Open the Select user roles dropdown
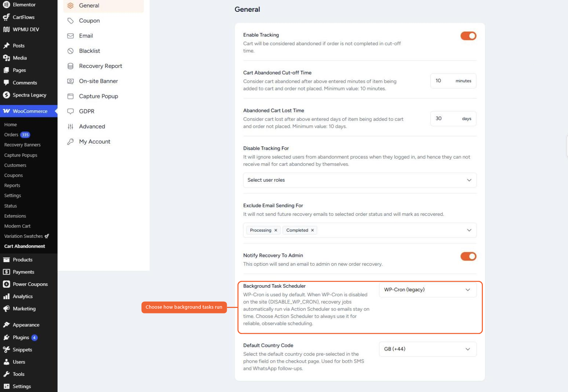Image resolution: width=568 pixels, height=392 pixels. point(360,180)
